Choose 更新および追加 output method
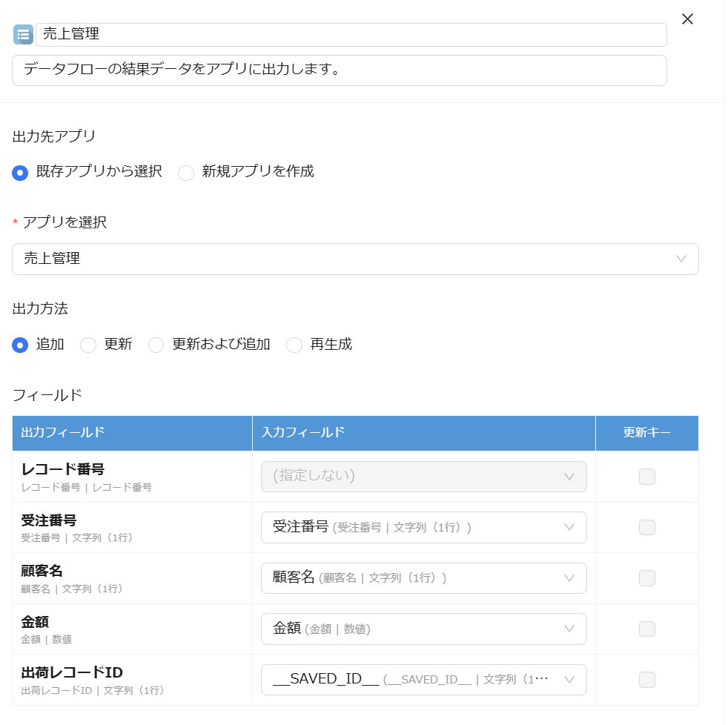Image resolution: width=728 pixels, height=725 pixels. point(156,345)
